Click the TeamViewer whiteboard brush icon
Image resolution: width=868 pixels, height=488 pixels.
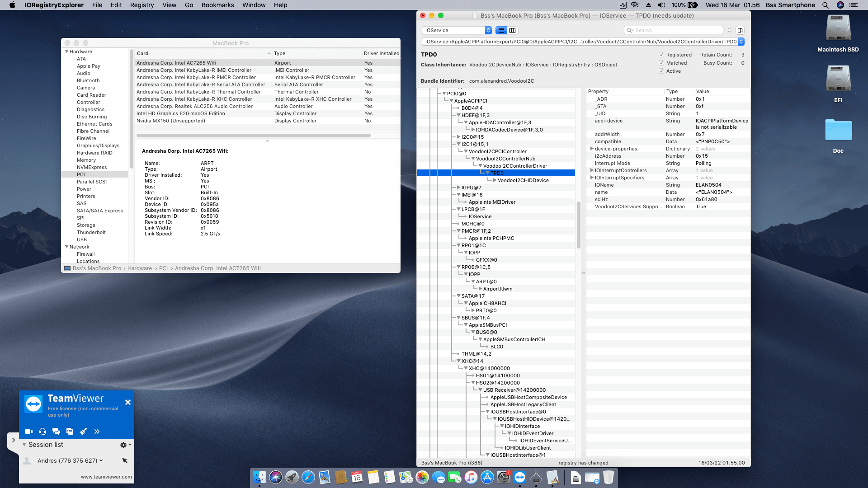point(83,432)
